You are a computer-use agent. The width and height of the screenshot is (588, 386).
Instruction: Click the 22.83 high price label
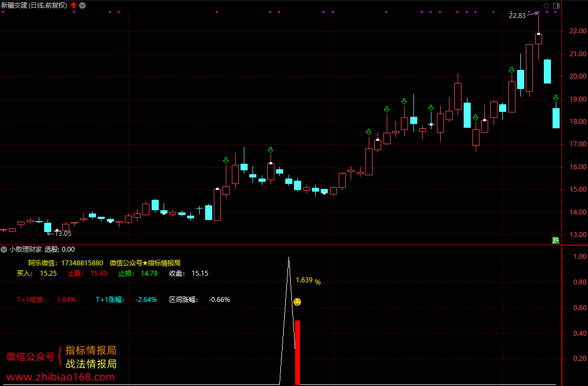[x=517, y=16]
